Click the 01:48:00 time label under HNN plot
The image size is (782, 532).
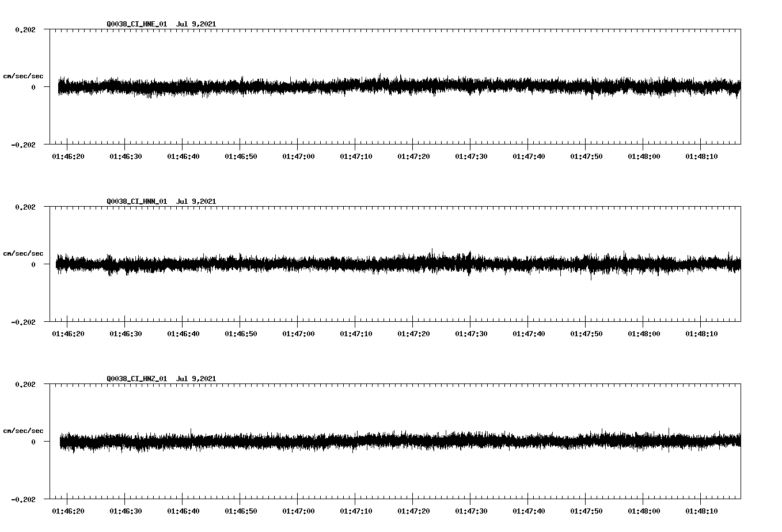pos(644,334)
